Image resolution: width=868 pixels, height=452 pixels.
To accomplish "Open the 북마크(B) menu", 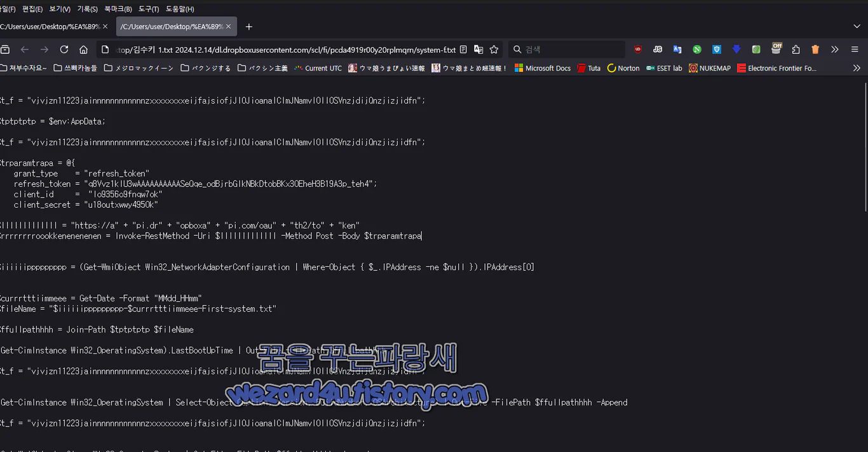I will pyautogui.click(x=118, y=9).
